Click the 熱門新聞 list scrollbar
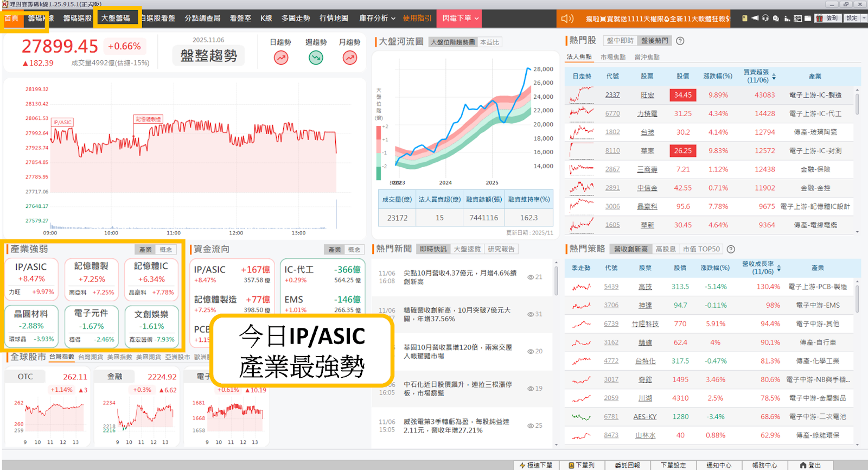 556,280
